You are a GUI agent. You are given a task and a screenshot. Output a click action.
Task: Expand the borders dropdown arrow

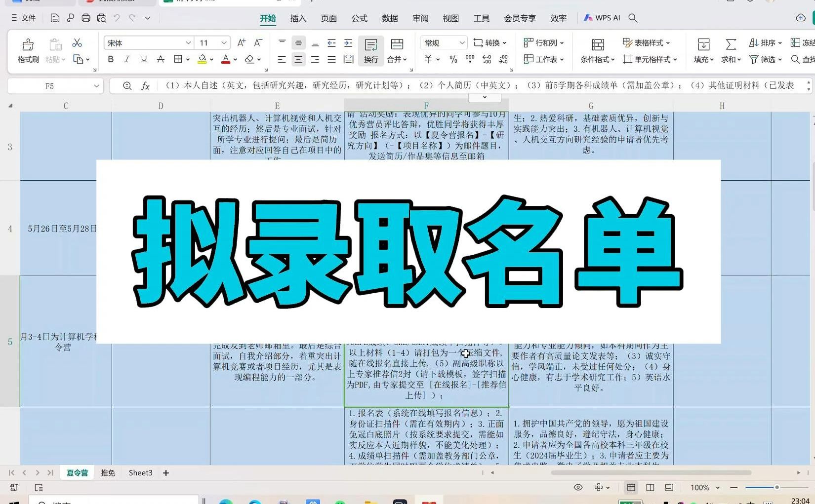pyautogui.click(x=188, y=60)
